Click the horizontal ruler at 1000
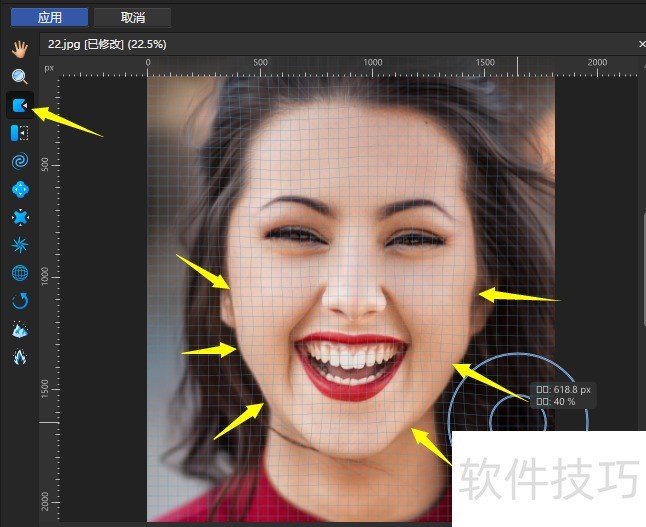This screenshot has width=646, height=527. [372, 63]
